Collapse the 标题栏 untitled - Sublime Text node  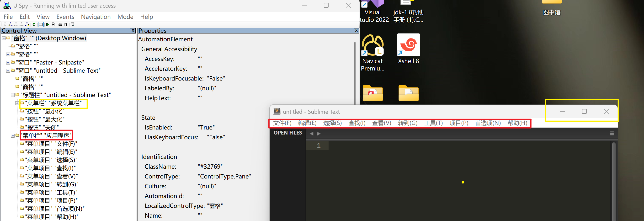pos(12,95)
